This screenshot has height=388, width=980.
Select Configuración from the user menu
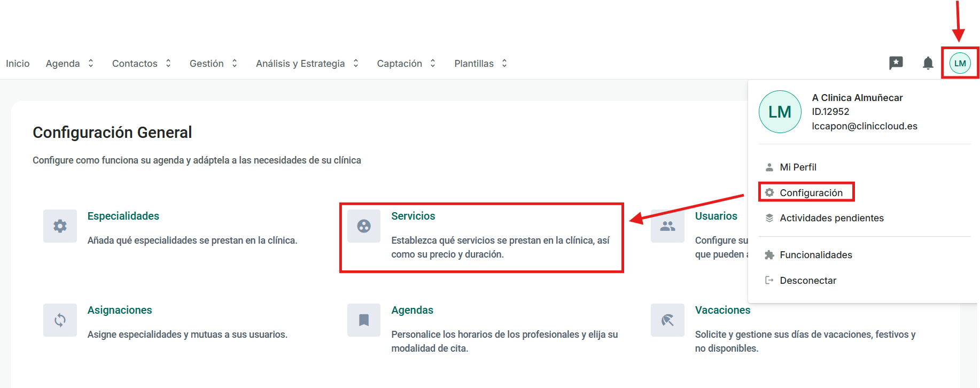[x=811, y=192]
